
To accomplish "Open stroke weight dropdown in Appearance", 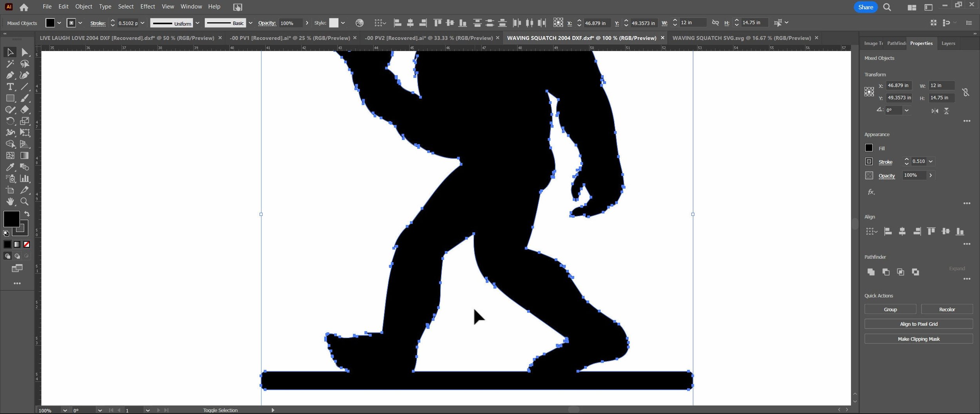I will [x=931, y=161].
